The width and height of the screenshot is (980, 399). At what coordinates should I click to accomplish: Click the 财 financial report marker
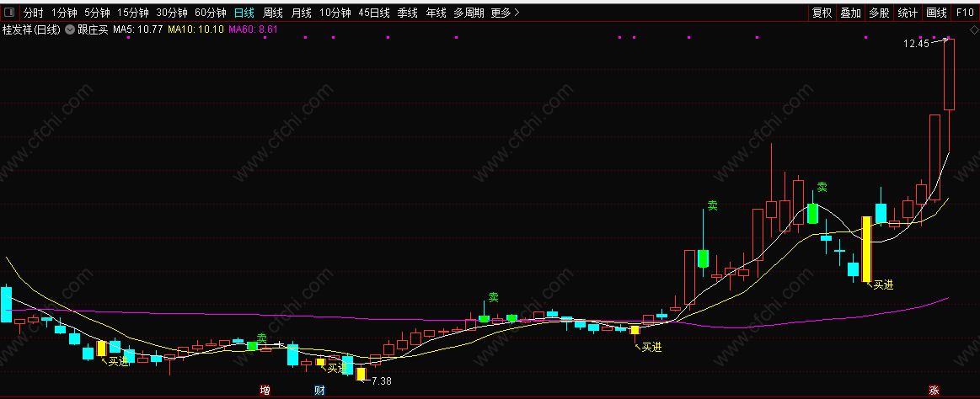click(x=319, y=391)
